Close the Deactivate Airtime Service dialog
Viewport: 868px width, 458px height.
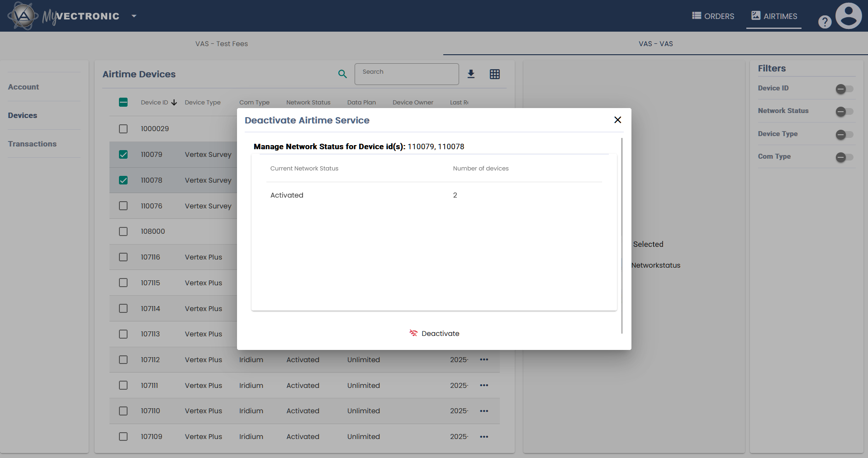coord(617,120)
